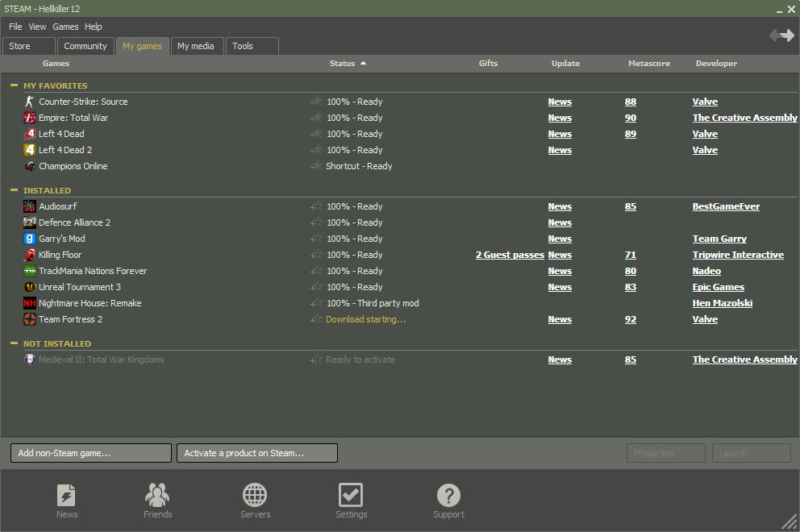
Task: Click the Empire: Total War game icon
Action: tap(30, 118)
